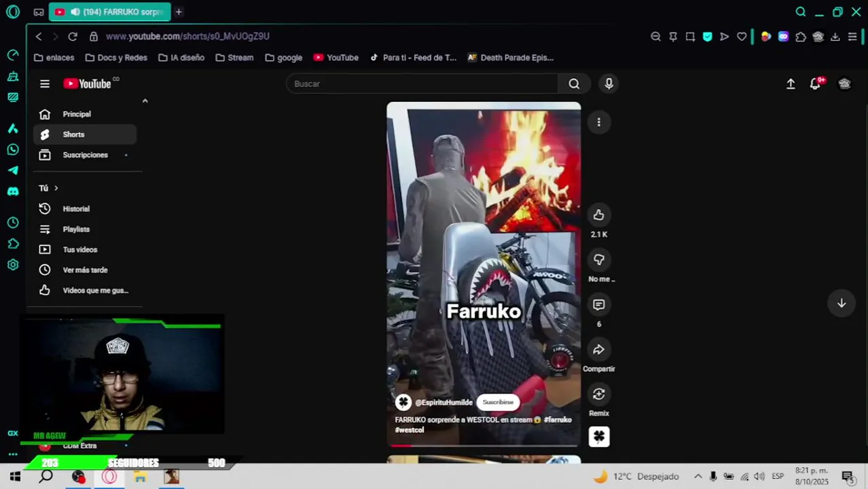868x489 pixels.
Task: Open Opera sidebar history clock
Action: (x=13, y=223)
